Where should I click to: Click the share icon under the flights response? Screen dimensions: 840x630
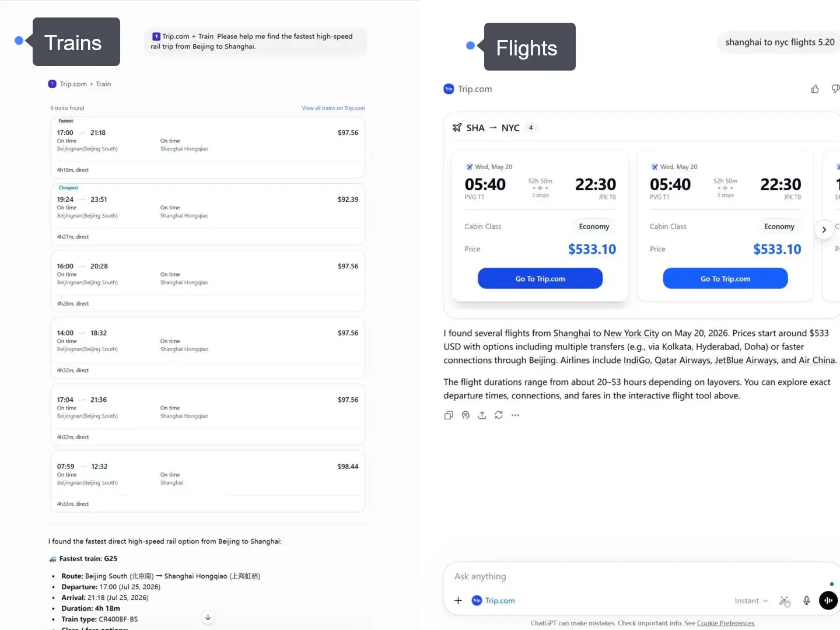[482, 415]
